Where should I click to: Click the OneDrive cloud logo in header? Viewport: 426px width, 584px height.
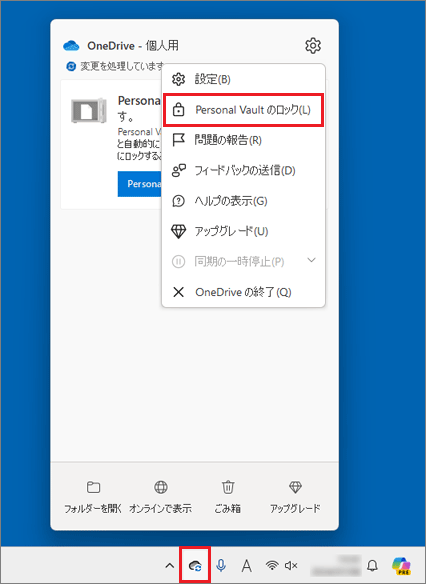71,45
